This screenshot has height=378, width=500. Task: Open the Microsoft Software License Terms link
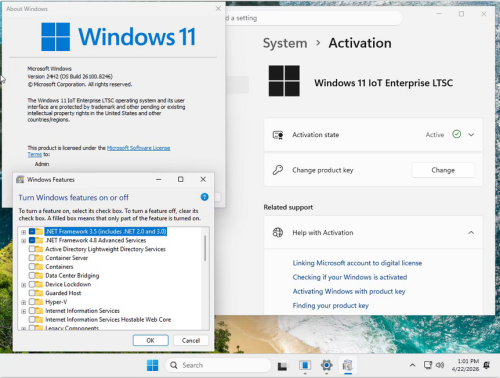click(138, 148)
